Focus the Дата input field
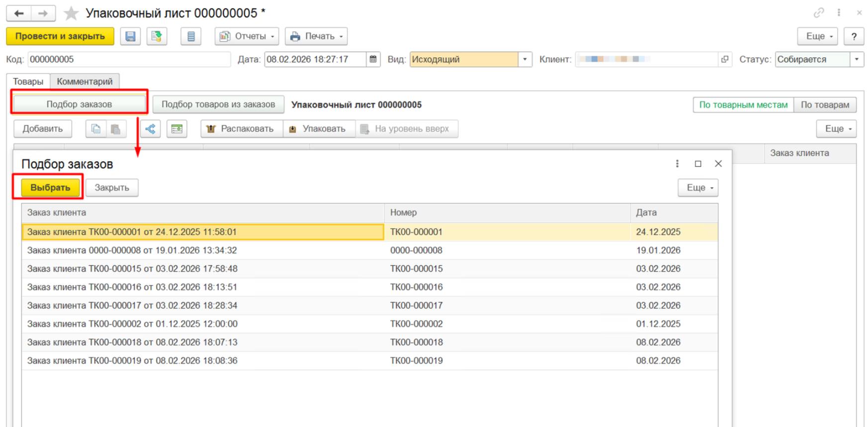868x427 pixels. click(316, 59)
